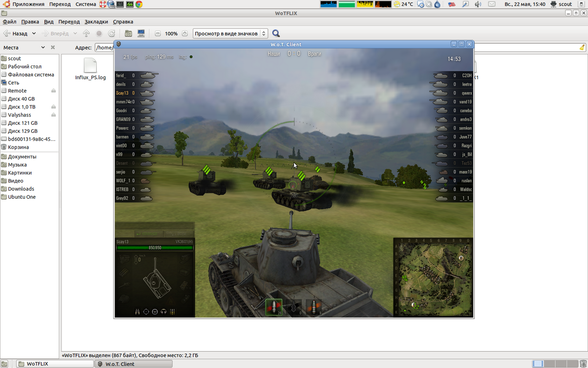
Task: Eject the Диск 1,0 ТВ volume
Action: click(53, 107)
